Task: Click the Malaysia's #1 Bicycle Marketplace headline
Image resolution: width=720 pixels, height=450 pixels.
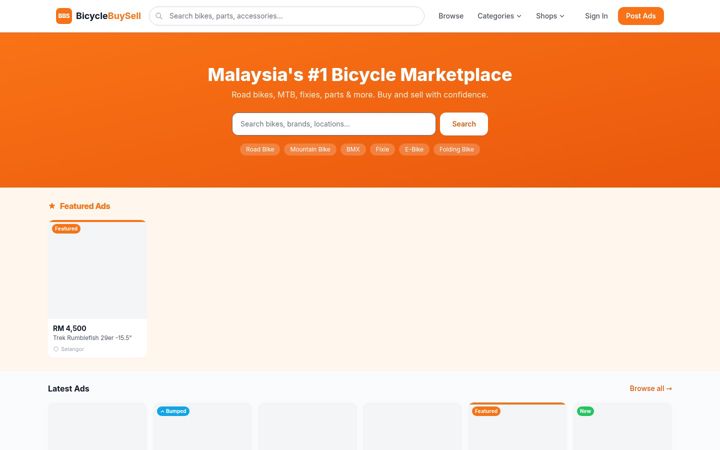Action: (x=360, y=74)
